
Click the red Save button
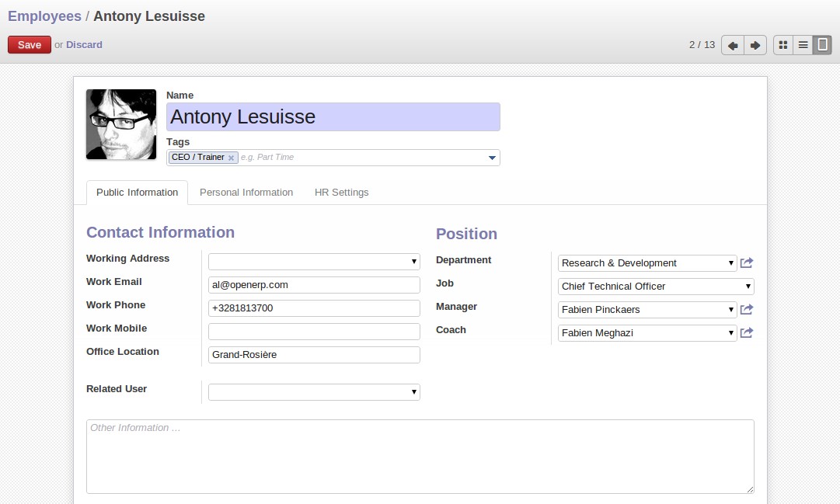tap(30, 45)
